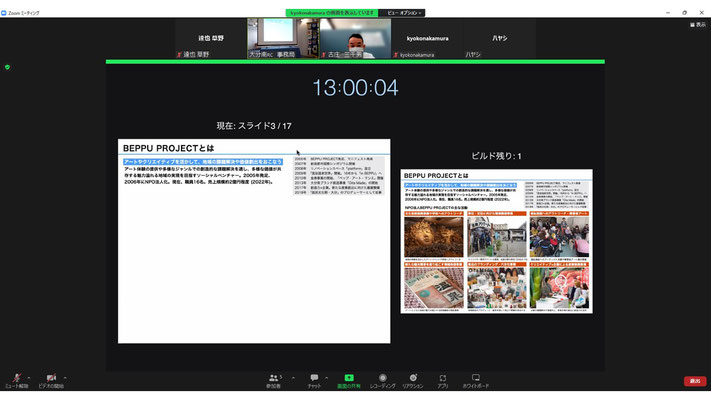Click the green encryption shield icon
Viewport: 711px width, 400px height.
tap(7, 67)
